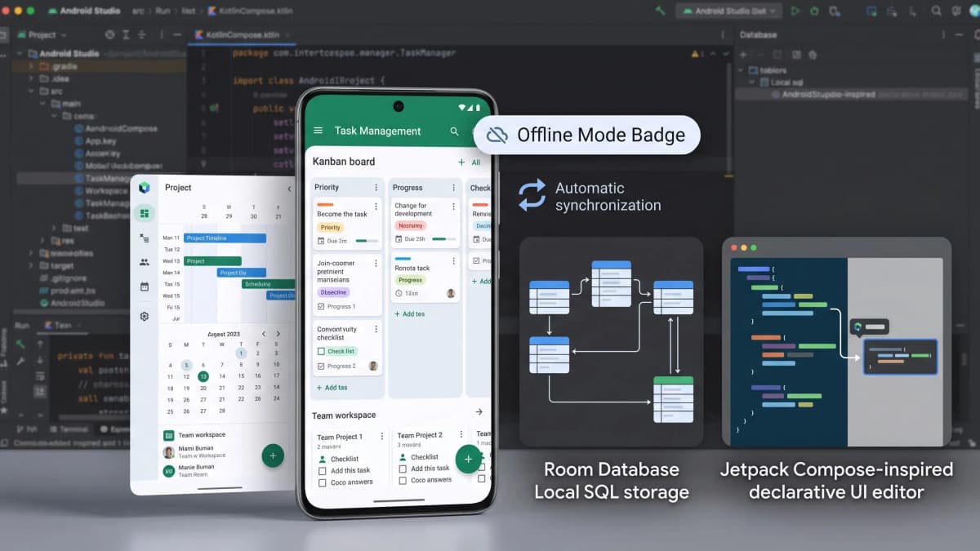Expand the test folder in Project tree
Viewport: 980px width, 551px height.
(54, 229)
